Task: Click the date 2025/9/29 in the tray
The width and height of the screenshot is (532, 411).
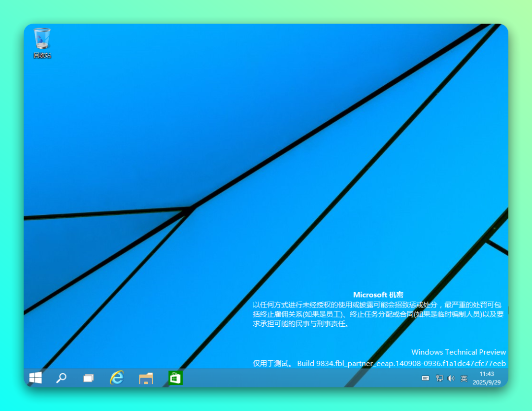Action: pos(487,381)
